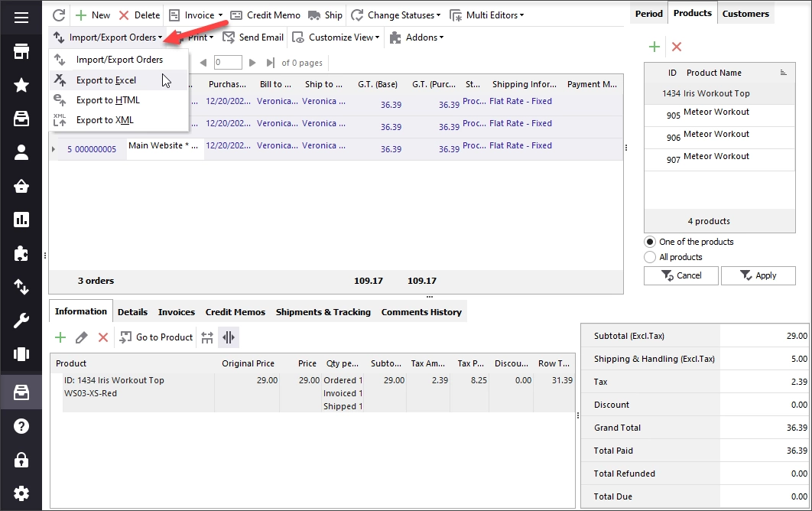
Task: Delete the order item with red X
Action: [x=103, y=337]
